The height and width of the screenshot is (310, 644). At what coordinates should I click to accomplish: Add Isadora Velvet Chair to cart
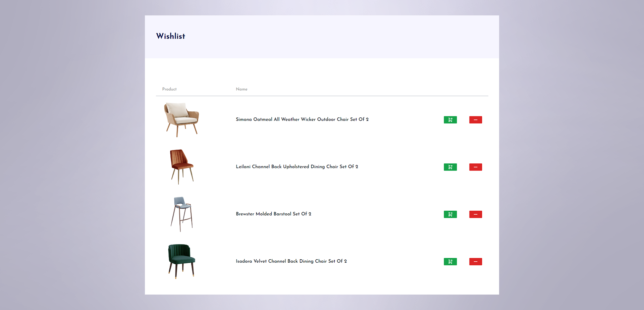pyautogui.click(x=450, y=261)
